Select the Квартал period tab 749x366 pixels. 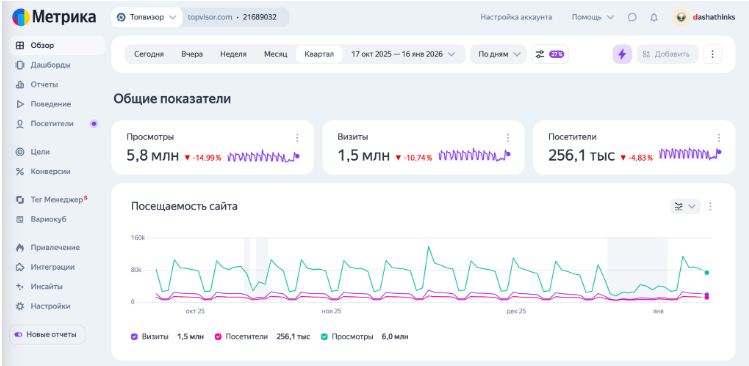(x=319, y=54)
